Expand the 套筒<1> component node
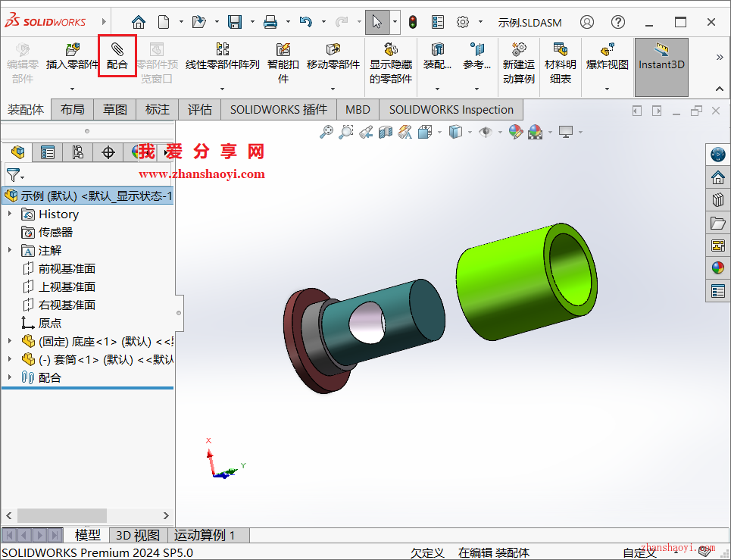Image resolution: width=731 pixels, height=560 pixels. coord(10,359)
